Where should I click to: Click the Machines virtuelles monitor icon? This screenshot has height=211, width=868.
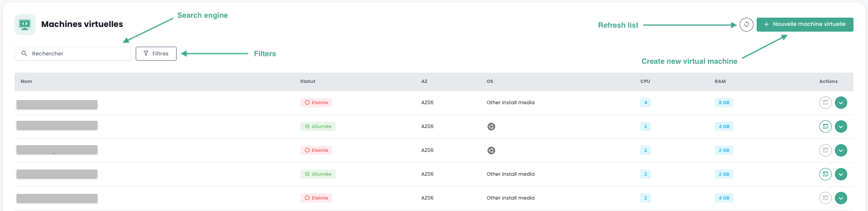coord(25,24)
